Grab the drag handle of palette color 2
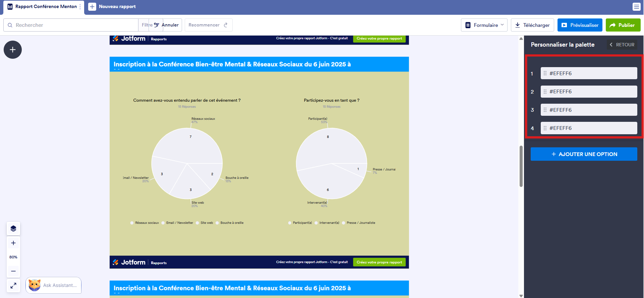The image size is (644, 298). [545, 92]
